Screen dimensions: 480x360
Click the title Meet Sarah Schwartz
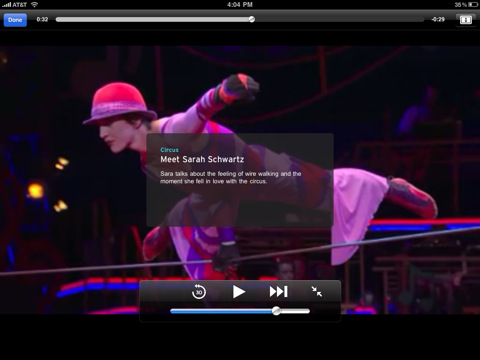pyautogui.click(x=202, y=159)
